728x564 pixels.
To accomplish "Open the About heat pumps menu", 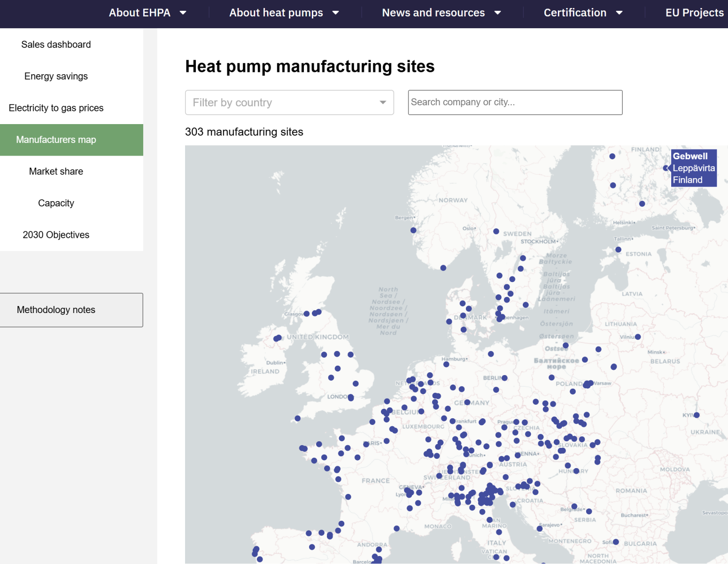I will point(276,13).
